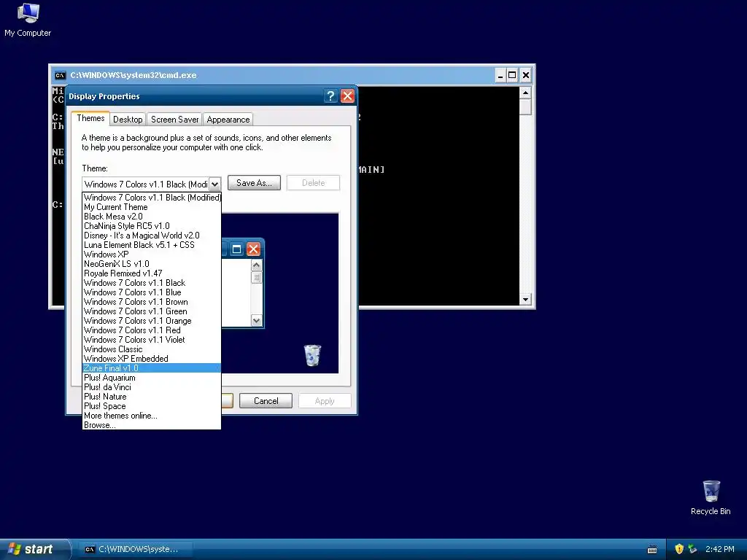Open the Start menu
The image size is (747, 560).
coord(34,549)
